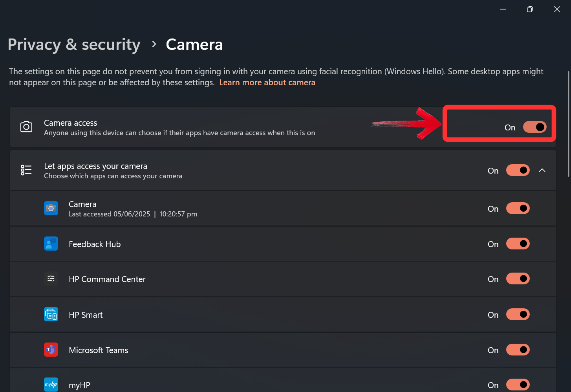Disable camera for HP Smart
Image resolution: width=571 pixels, height=392 pixels.
tap(518, 314)
